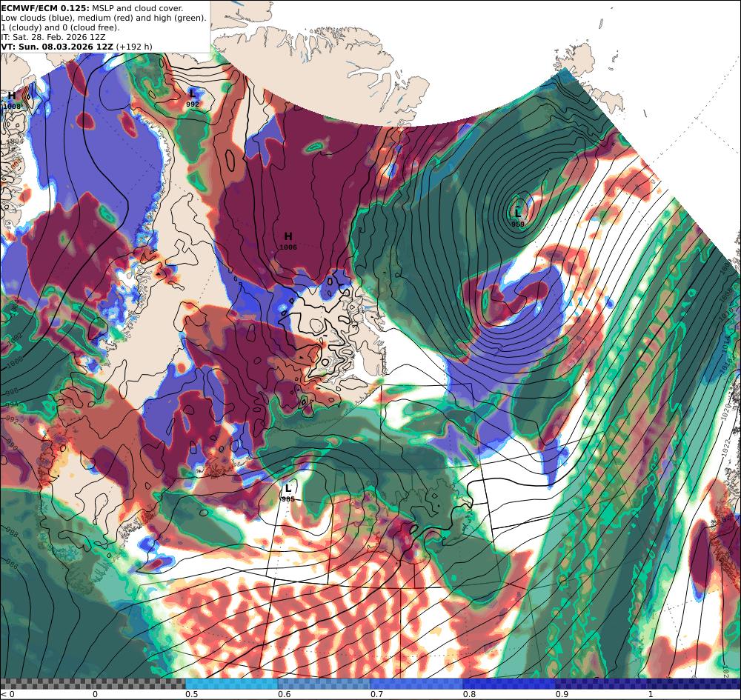The width and height of the screenshot is (741, 700).
Task: Click the 992 low pressure center marker
Action: [x=193, y=98]
